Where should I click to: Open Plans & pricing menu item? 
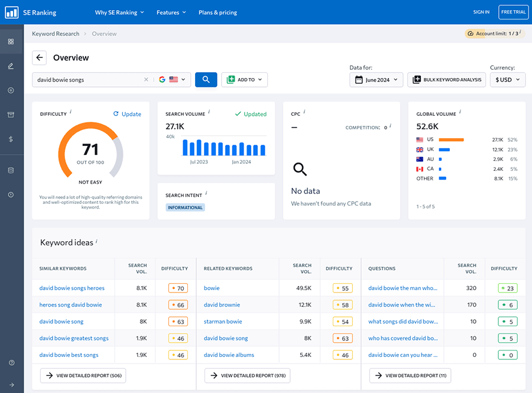tap(218, 12)
